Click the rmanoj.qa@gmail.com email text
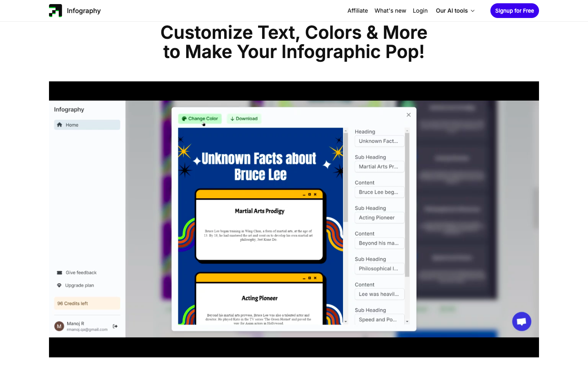Image resolution: width=588 pixels, height=368 pixels. coord(87,330)
